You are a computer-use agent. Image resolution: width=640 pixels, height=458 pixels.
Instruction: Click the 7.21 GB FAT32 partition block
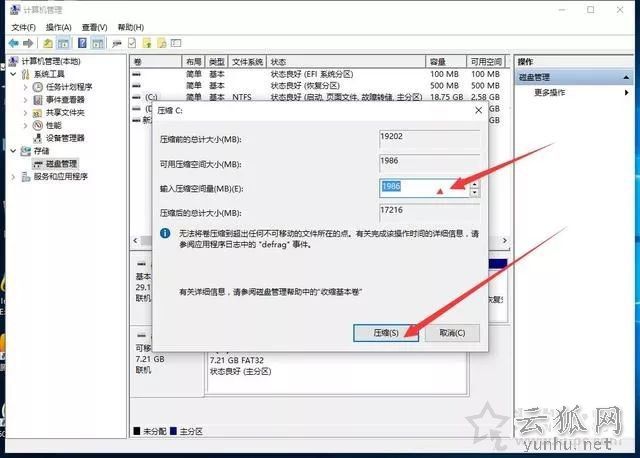pos(337,372)
